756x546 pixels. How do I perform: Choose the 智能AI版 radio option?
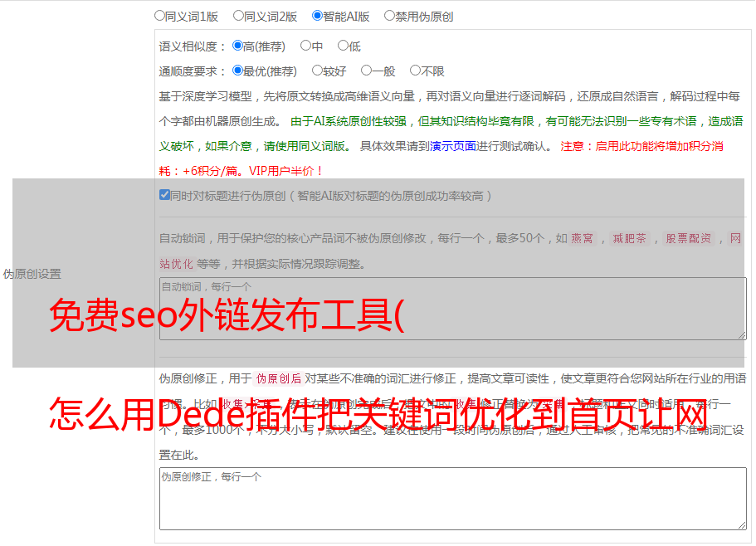(x=317, y=16)
